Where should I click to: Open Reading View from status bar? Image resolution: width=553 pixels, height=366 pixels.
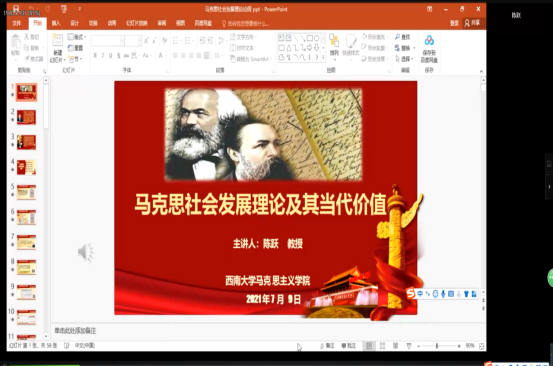(396, 346)
